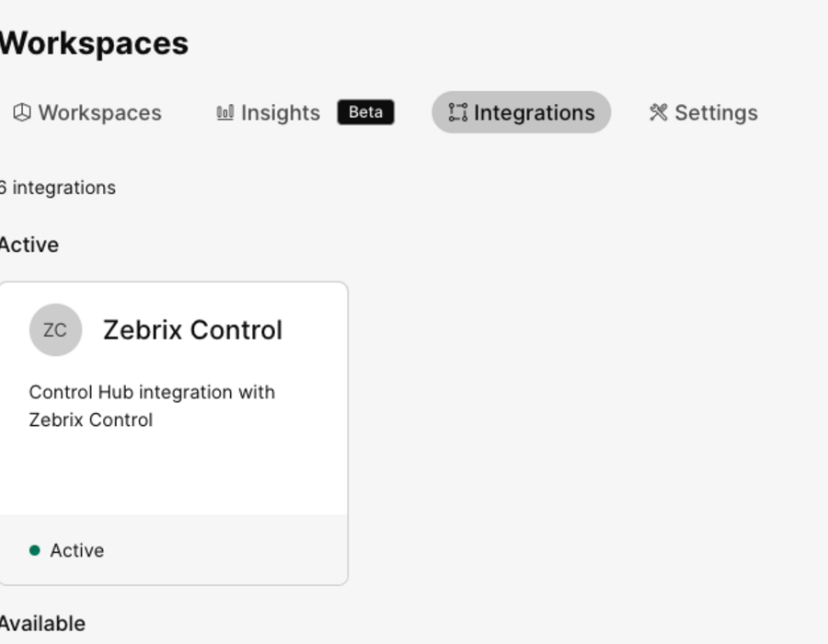Click the Available section heading

(42, 624)
